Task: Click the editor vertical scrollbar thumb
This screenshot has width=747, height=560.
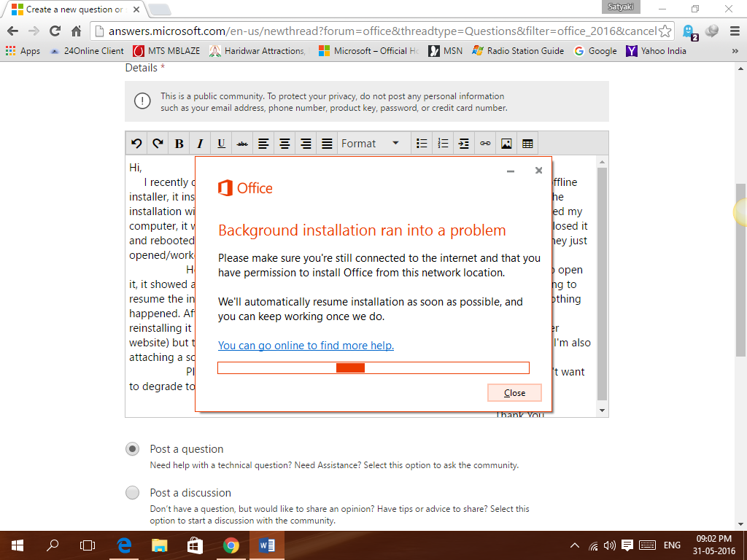Action: [x=602, y=284]
